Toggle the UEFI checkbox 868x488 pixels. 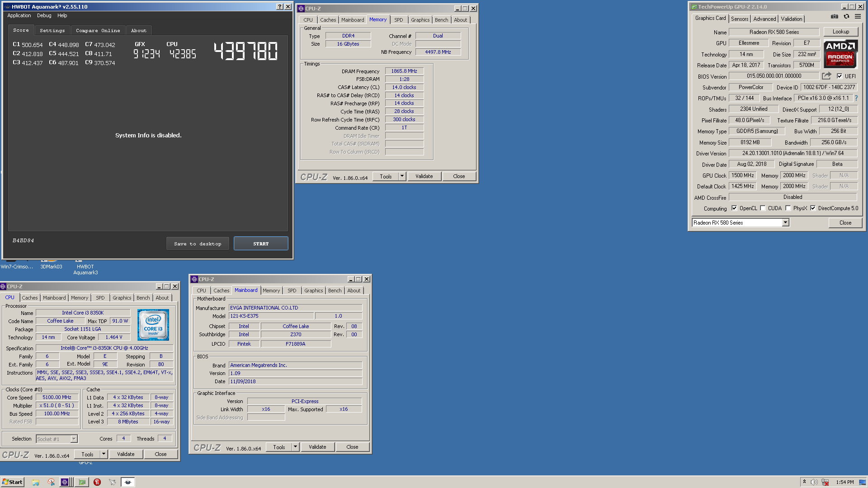point(840,76)
